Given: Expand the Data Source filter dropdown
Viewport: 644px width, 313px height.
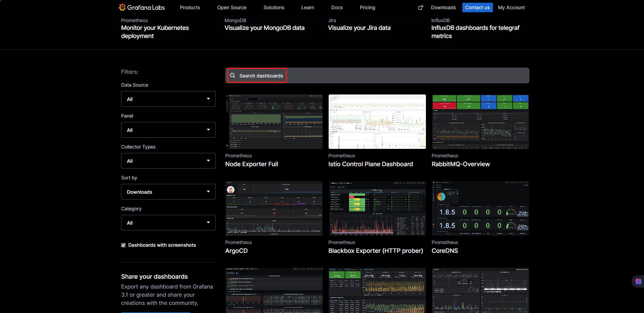Looking at the screenshot, I should pos(168,99).
